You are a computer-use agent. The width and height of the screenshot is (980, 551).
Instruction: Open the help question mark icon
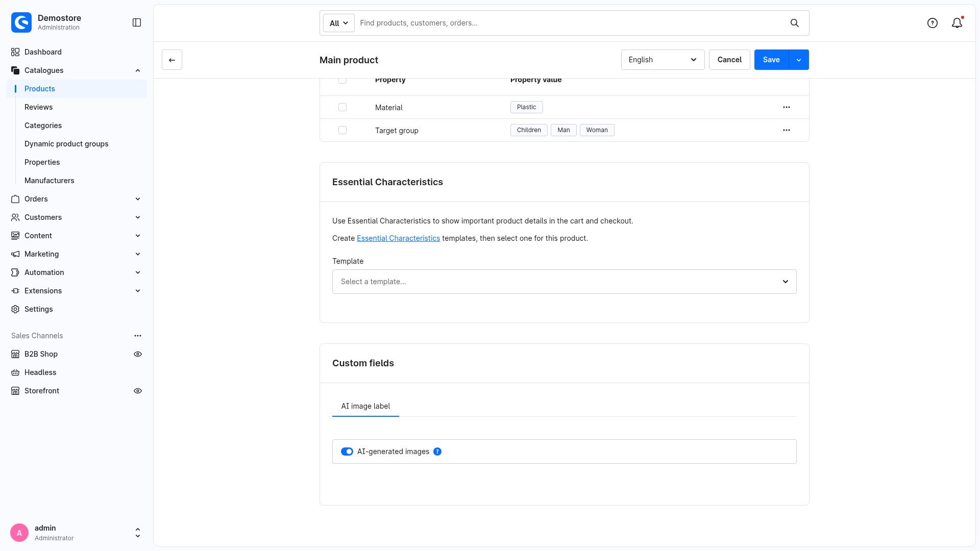point(933,23)
